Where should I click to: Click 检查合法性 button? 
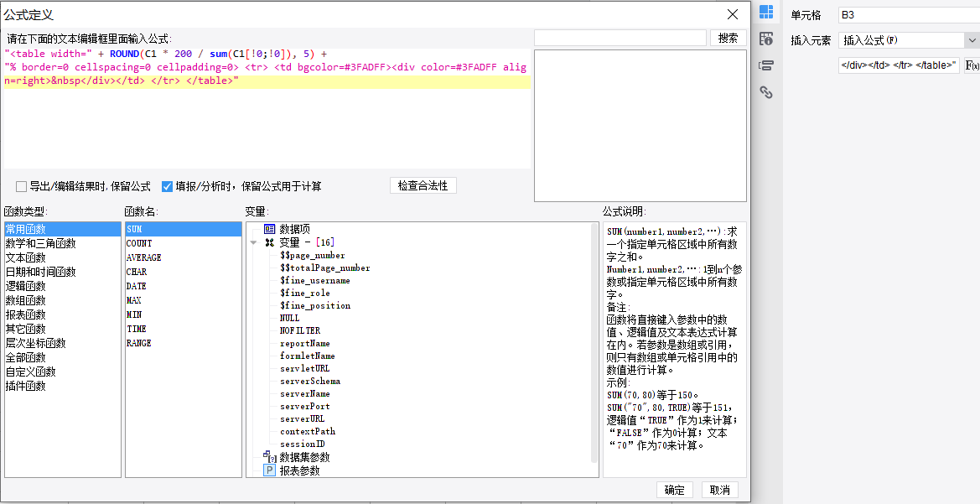pyautogui.click(x=423, y=185)
